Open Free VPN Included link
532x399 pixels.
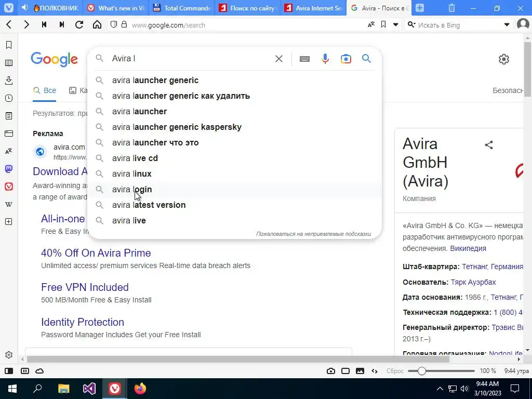pos(85,287)
